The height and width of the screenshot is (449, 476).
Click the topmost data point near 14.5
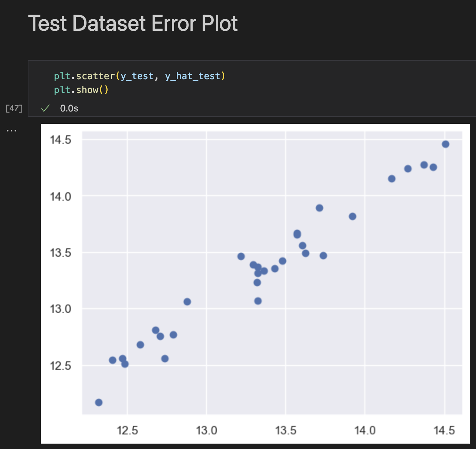(445, 145)
